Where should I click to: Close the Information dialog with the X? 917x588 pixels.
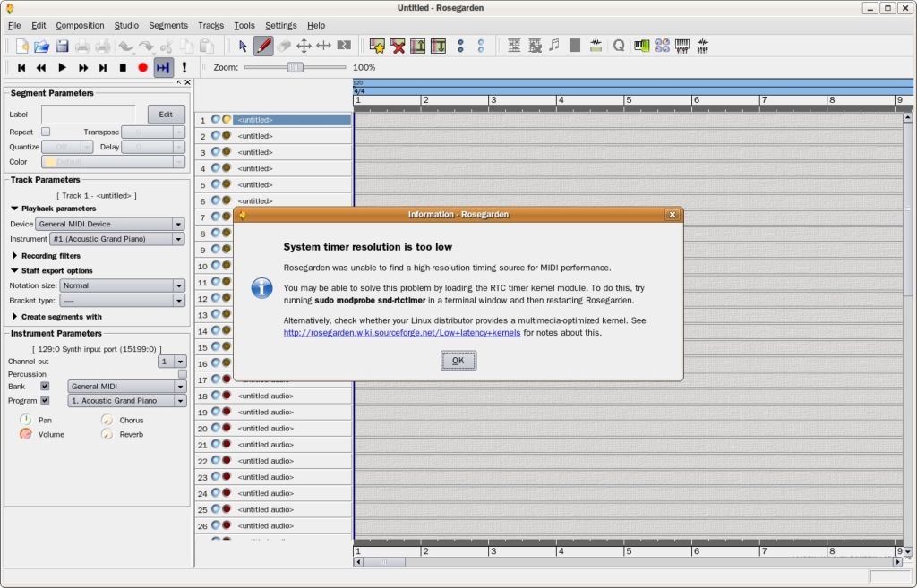[x=673, y=215]
